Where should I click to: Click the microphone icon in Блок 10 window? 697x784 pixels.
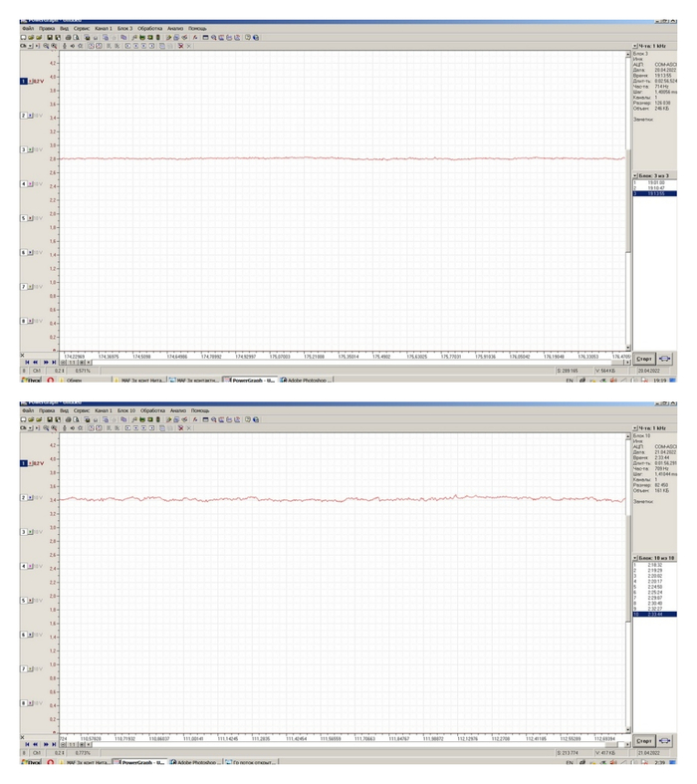pos(65,428)
